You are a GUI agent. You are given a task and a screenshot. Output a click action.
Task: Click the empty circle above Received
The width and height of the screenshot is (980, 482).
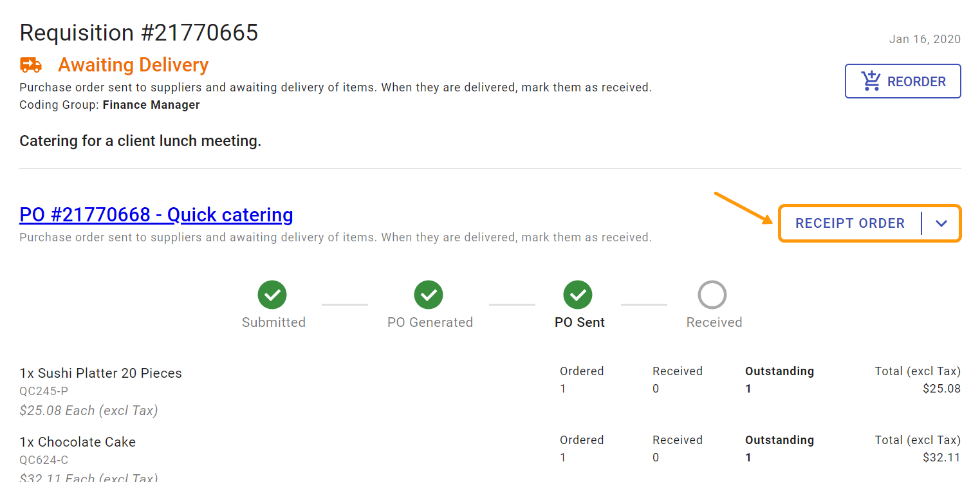[x=713, y=294]
